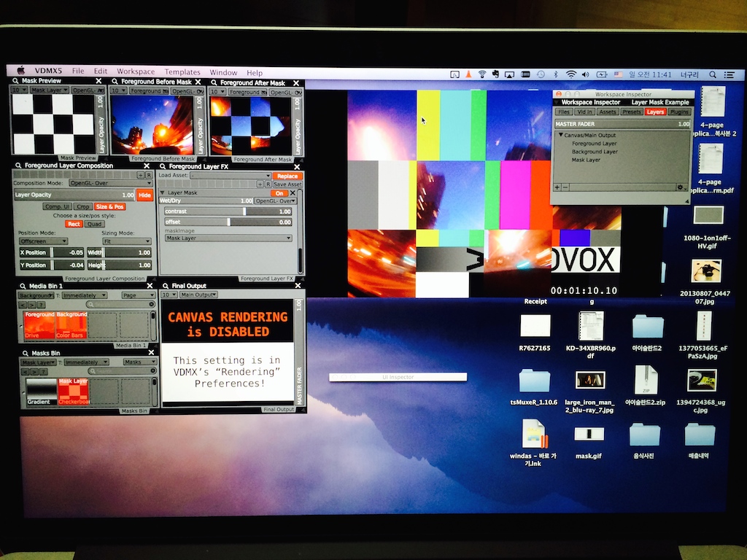Click the magnifier icon in Mask Preview header
This screenshot has width=747, height=560.
tap(16, 81)
